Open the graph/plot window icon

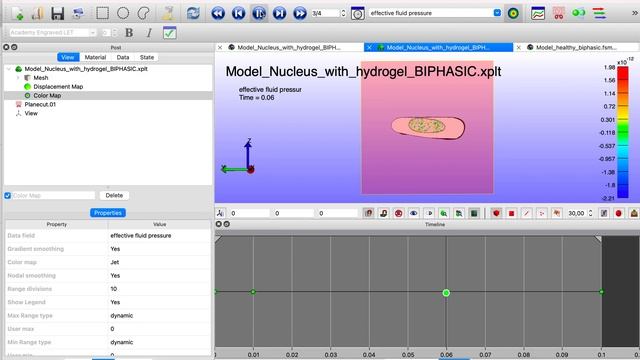[x=538, y=13]
